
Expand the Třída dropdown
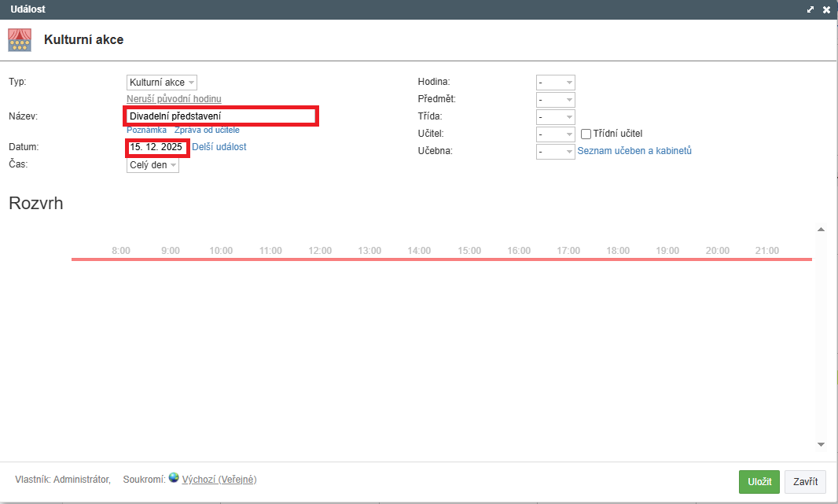pos(555,117)
